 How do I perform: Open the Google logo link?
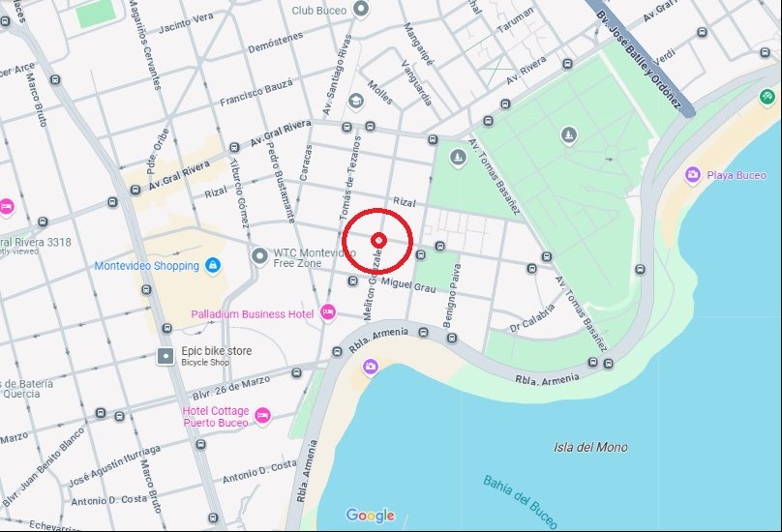coord(370,516)
